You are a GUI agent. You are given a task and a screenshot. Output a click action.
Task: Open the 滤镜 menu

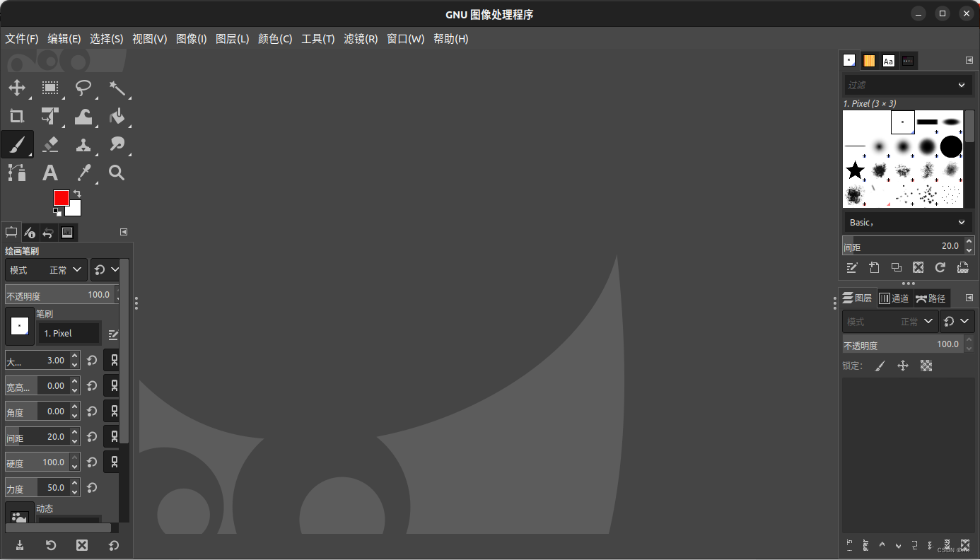pos(361,39)
